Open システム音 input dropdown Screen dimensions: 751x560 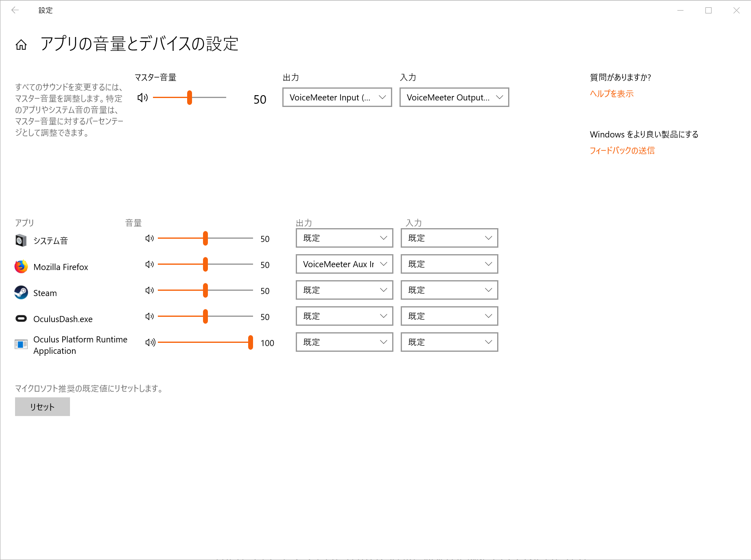[x=450, y=238]
